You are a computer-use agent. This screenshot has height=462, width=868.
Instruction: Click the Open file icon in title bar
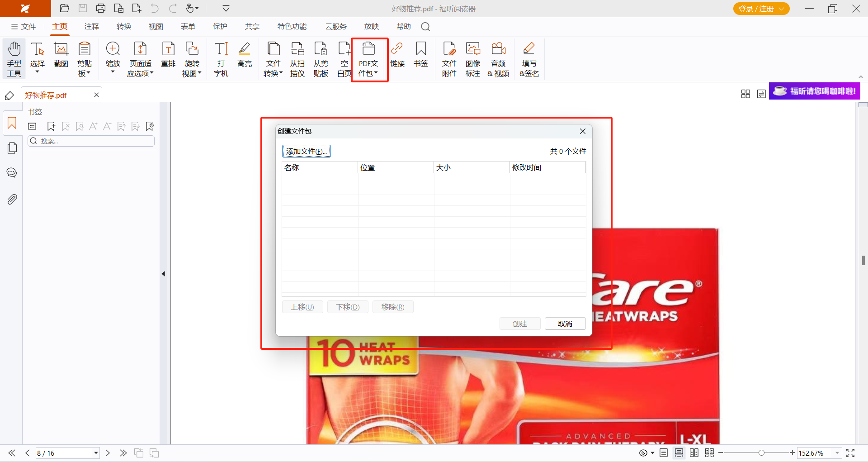pyautogui.click(x=65, y=8)
